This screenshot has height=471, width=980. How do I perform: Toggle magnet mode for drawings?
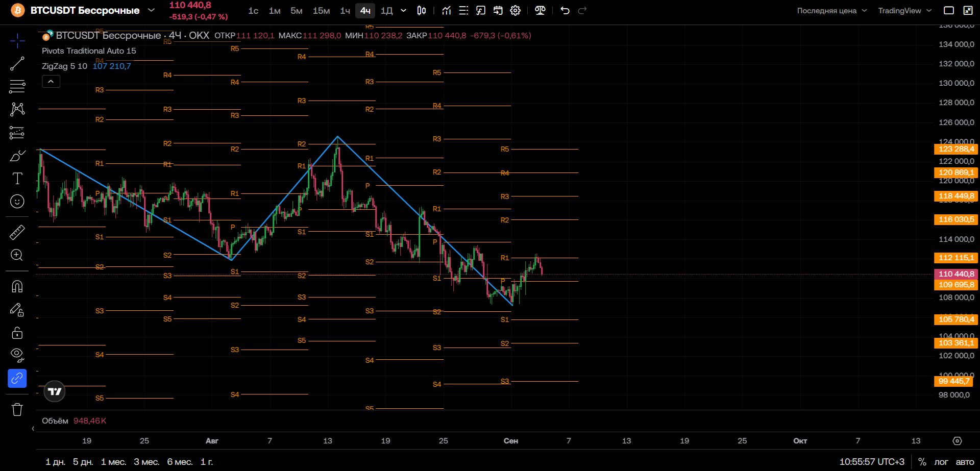[17, 286]
